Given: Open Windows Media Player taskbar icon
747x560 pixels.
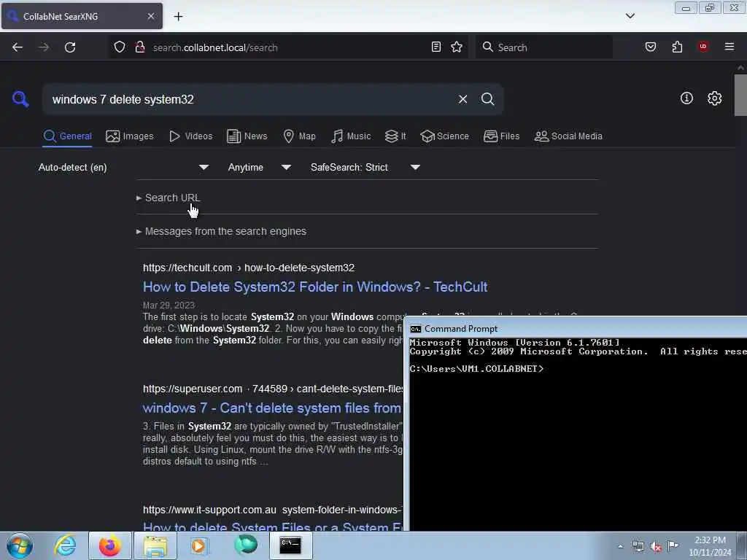Looking at the screenshot, I should pyautogui.click(x=198, y=545).
